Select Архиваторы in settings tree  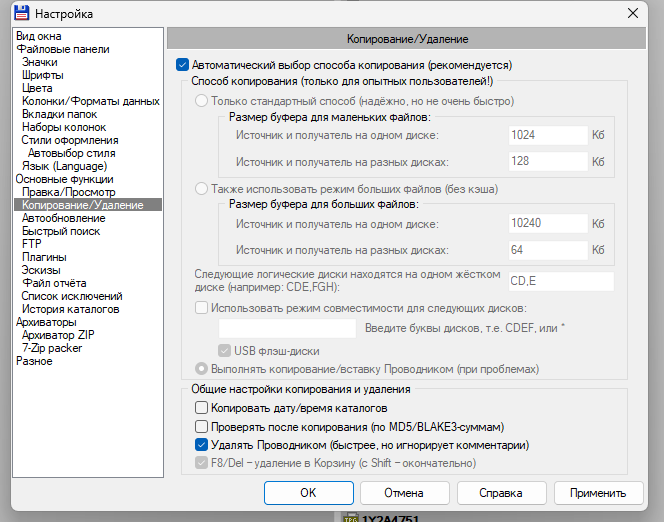point(46,322)
